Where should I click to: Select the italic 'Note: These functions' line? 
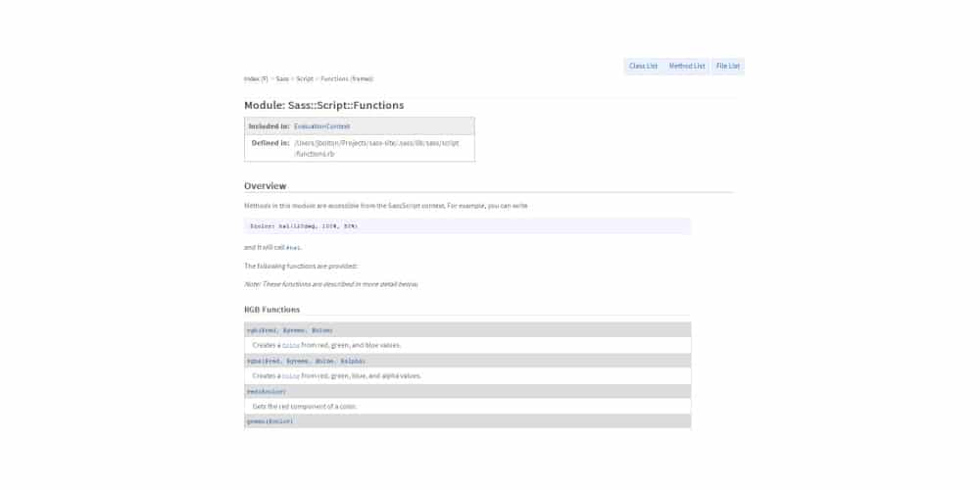click(331, 284)
